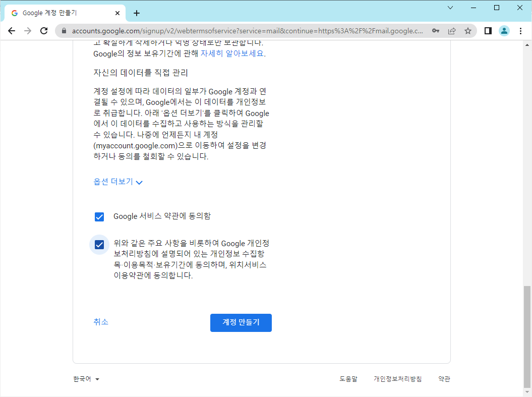Open Chrome three-dot menu
The height and width of the screenshot is (397, 532).
point(520,31)
